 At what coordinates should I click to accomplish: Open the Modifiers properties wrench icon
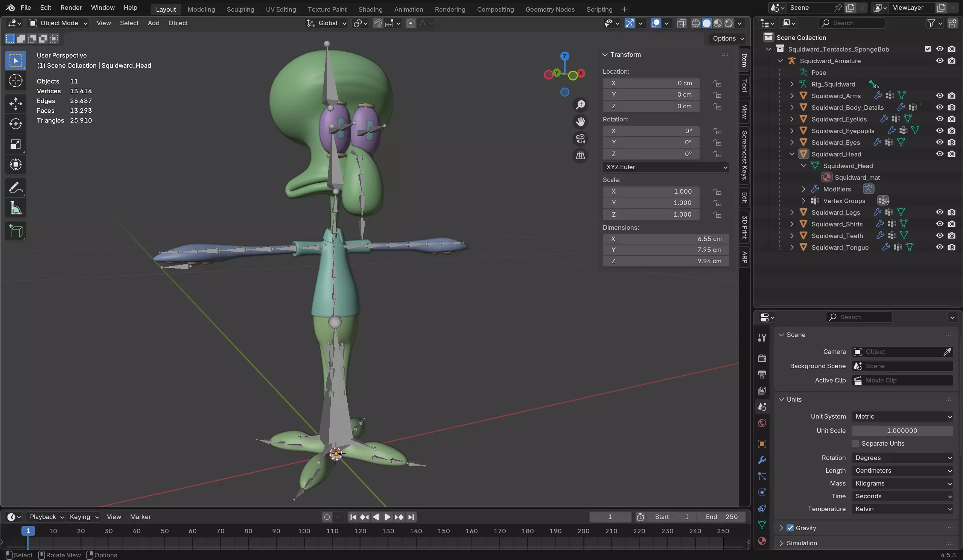762,460
